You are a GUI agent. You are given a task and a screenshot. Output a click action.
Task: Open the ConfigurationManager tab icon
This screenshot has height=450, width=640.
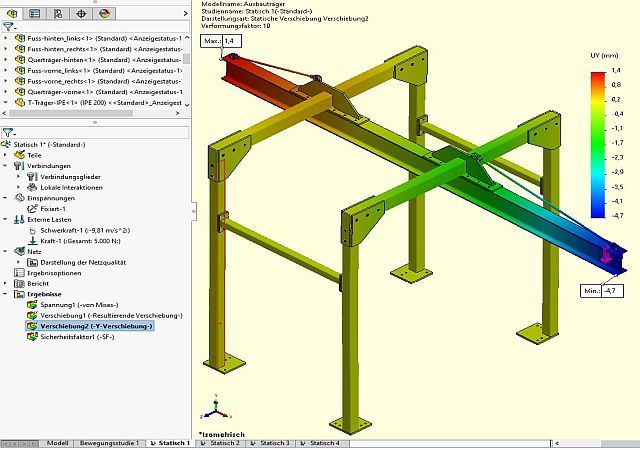[58, 12]
